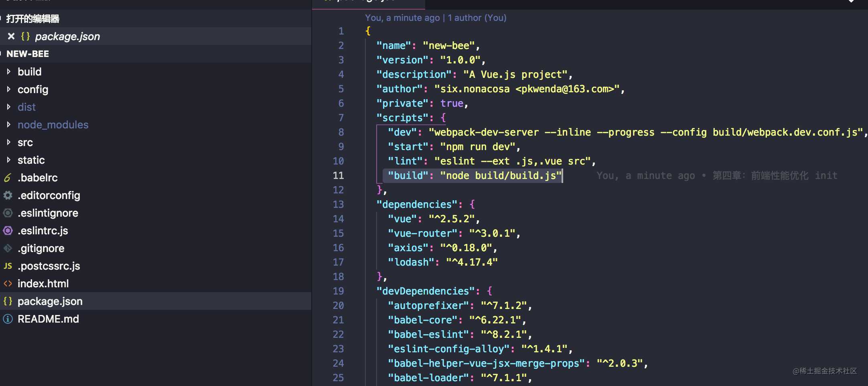The height and width of the screenshot is (386, 868).
Task: Click the "eslint-config-alloy" key on line 23
Action: [x=449, y=349]
